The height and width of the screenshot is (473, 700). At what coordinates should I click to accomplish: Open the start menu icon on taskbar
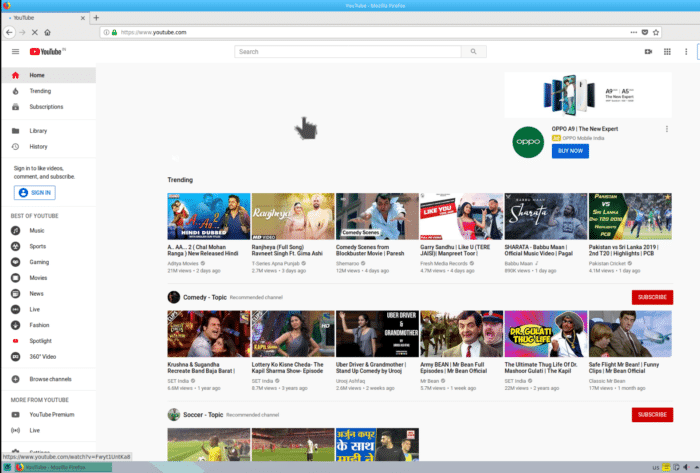7,467
